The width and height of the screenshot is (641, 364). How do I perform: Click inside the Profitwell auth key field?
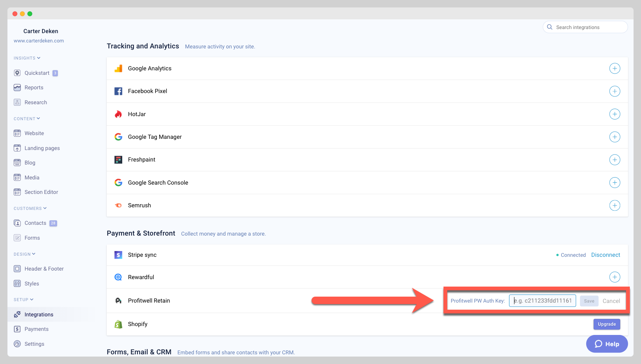(542, 301)
